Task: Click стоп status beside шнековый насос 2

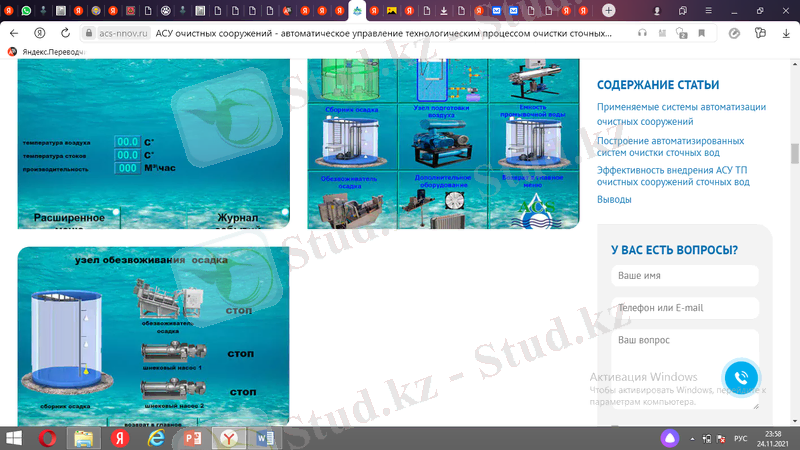Action: tap(243, 392)
